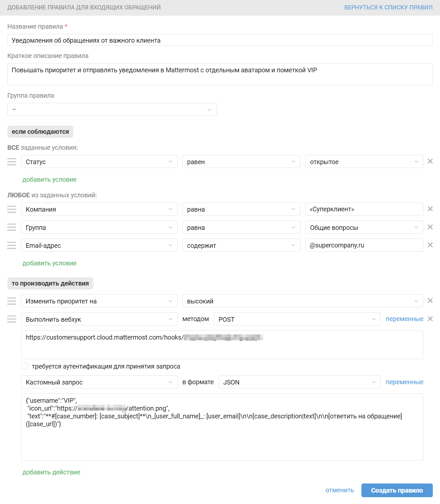Delete the Изменить приоритет action
The width and height of the screenshot is (440, 504).
click(430, 301)
